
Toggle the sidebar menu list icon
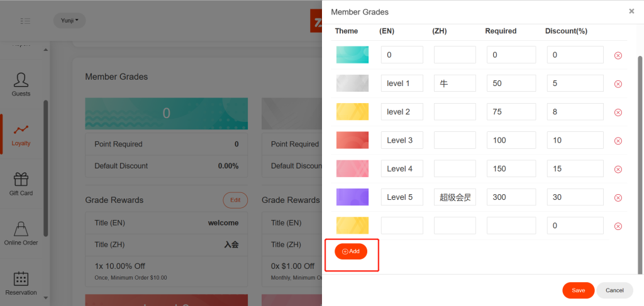(x=25, y=21)
